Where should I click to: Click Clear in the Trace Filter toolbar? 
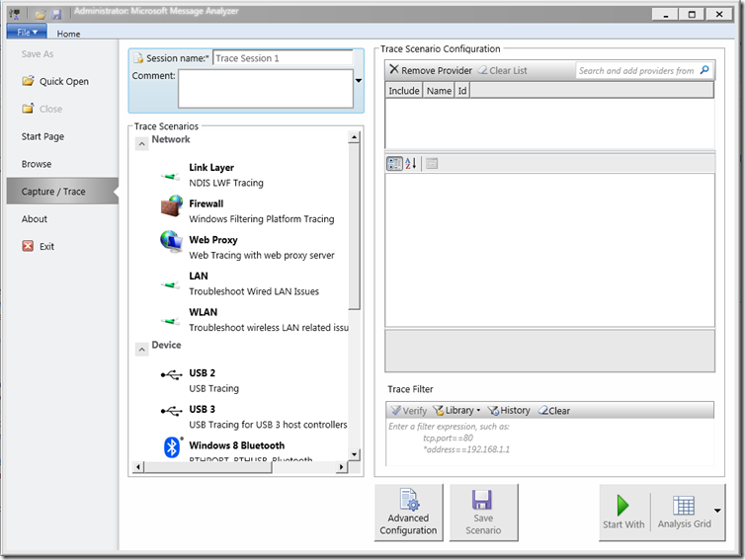pyautogui.click(x=554, y=411)
